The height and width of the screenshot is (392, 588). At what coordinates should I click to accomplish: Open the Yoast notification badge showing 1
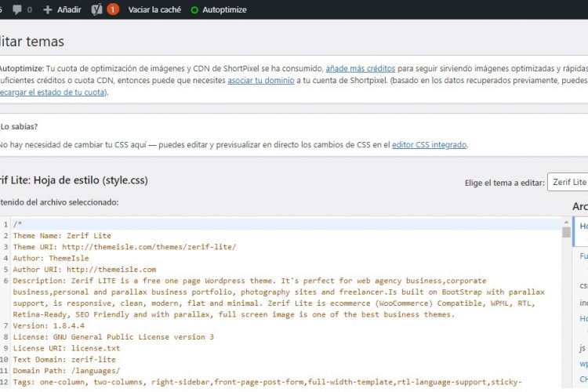tap(113, 9)
